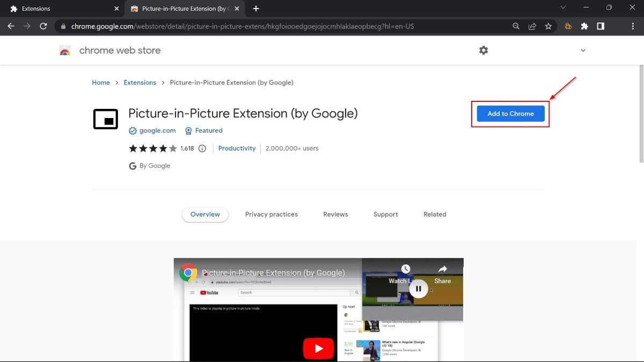Reload the page with the refresh icon
Image resolution: width=644 pixels, height=362 pixels.
43,26
